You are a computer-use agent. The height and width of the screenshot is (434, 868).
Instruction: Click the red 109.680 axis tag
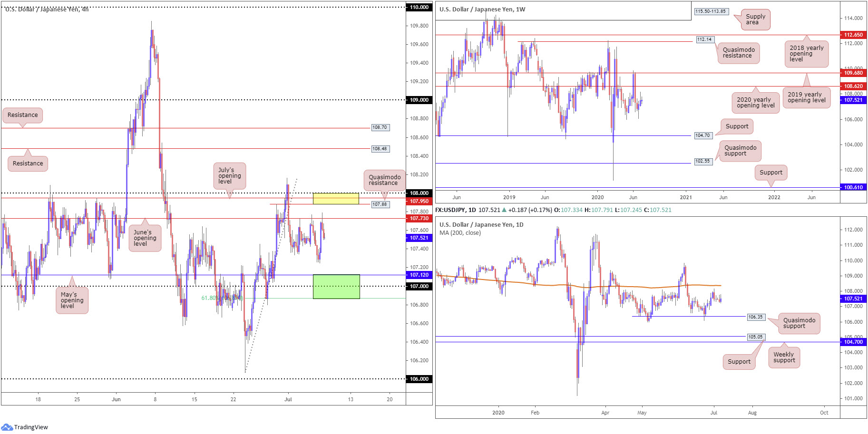click(x=853, y=73)
